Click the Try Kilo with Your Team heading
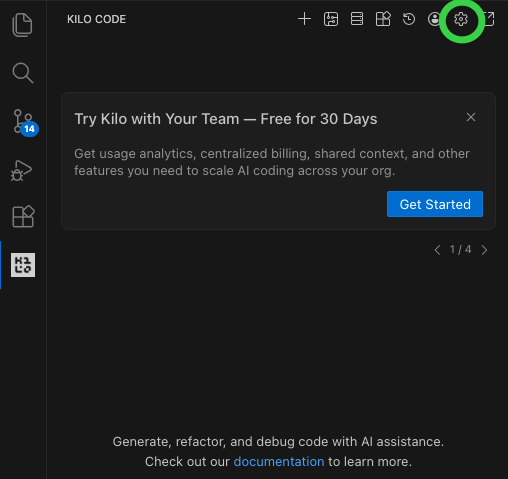 (x=226, y=119)
